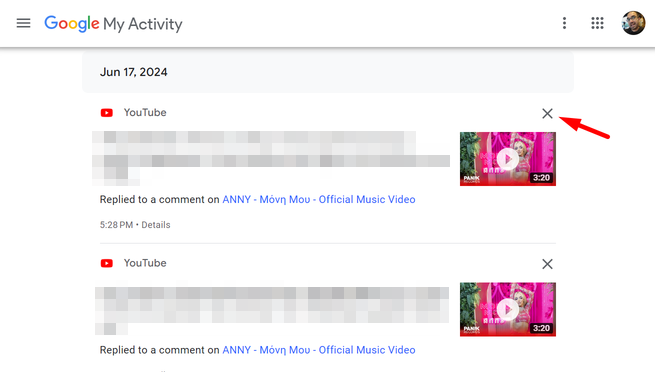Play the first ANNY video thumbnail
This screenshot has width=655, height=372.
tap(508, 159)
